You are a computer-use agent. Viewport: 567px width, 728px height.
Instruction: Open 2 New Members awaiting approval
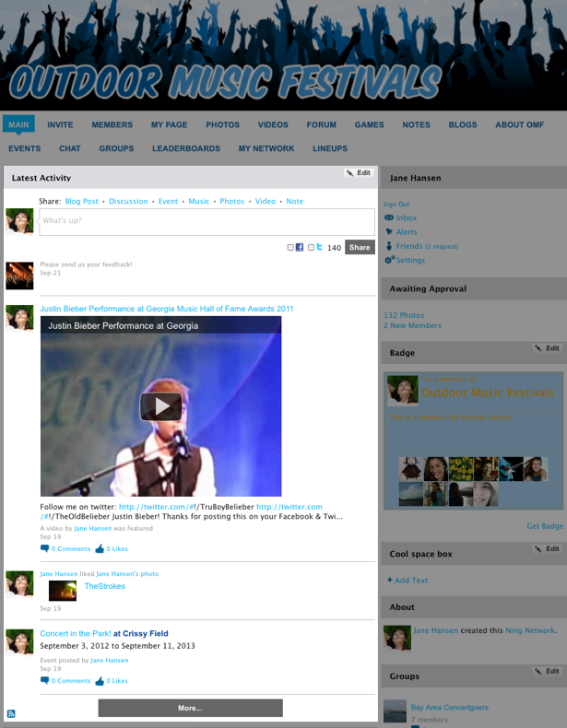(x=412, y=325)
